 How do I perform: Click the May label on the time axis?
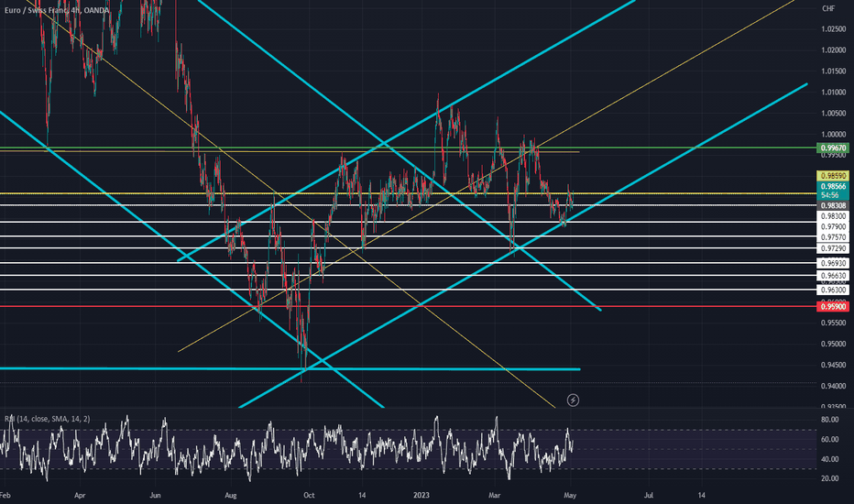(570, 495)
